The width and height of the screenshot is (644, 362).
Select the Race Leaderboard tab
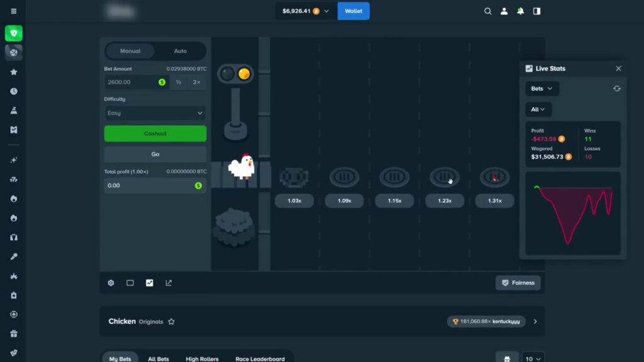pyautogui.click(x=260, y=358)
